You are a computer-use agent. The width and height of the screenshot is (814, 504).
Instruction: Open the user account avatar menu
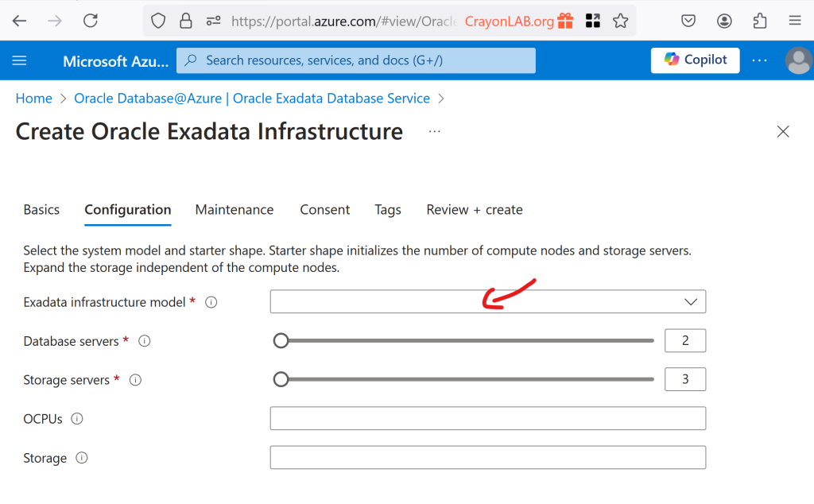(x=797, y=60)
